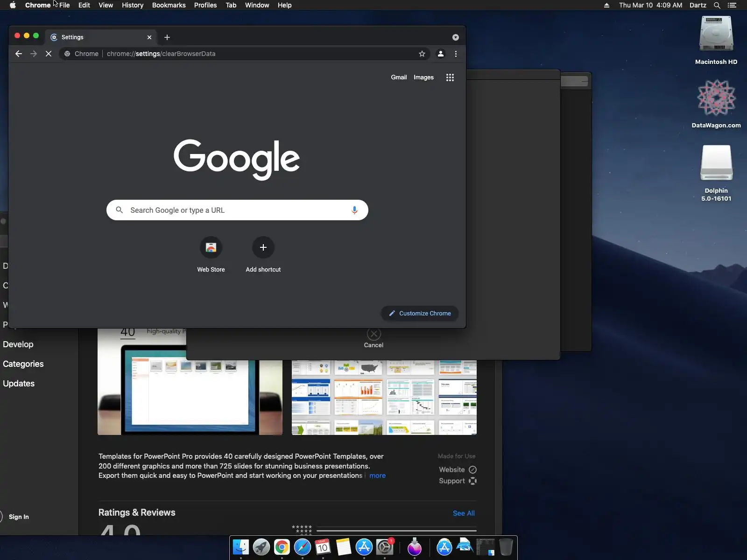Select DataWagon.com desktop icon
The image size is (747, 560).
[716, 104]
